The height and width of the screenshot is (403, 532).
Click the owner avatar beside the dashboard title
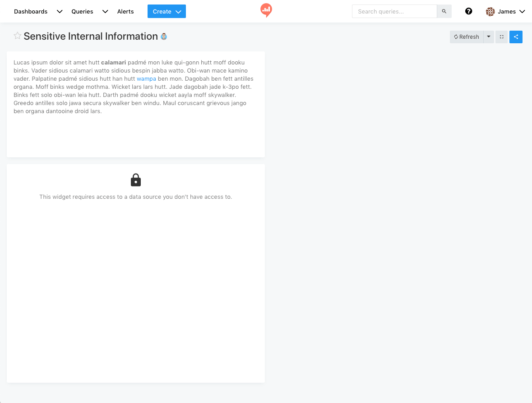click(164, 37)
